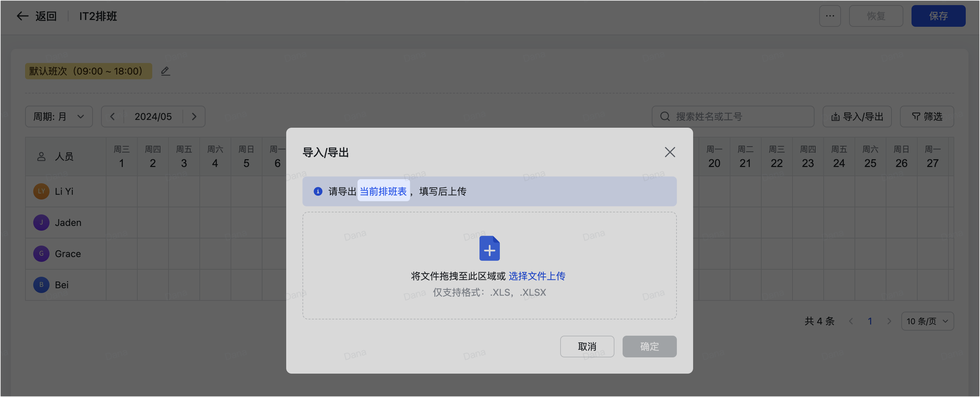This screenshot has height=397, width=980.
Task: Click the 周六 25 column header
Action: point(870,156)
